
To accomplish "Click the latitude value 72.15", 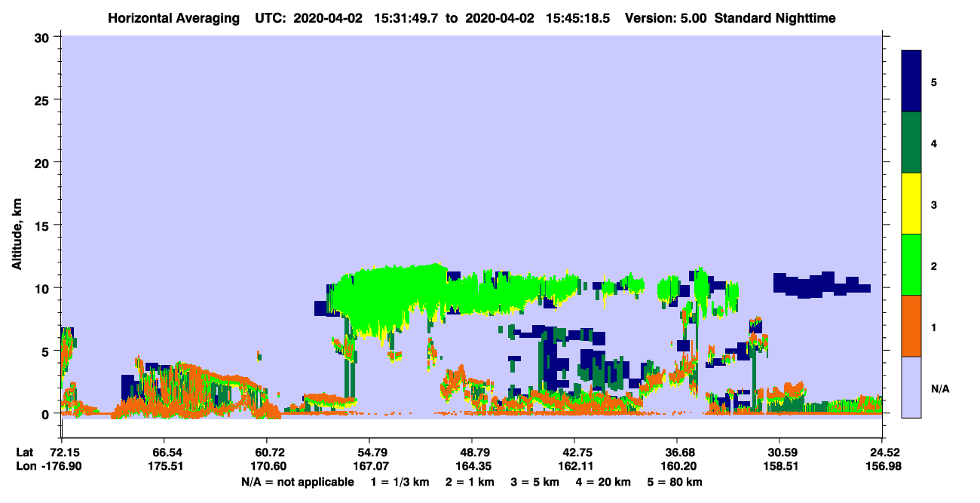I will (65, 452).
